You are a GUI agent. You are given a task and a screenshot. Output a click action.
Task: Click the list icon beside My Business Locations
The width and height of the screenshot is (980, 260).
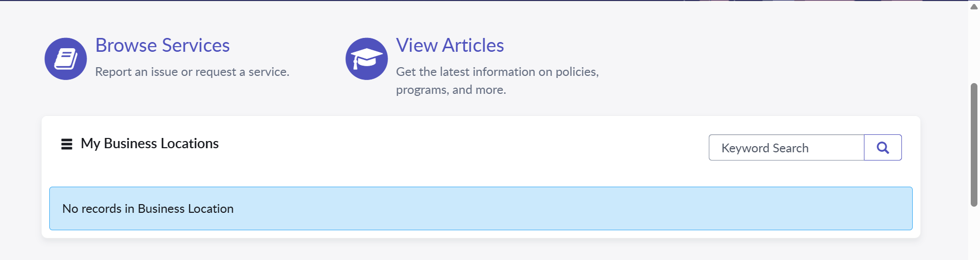[67, 144]
